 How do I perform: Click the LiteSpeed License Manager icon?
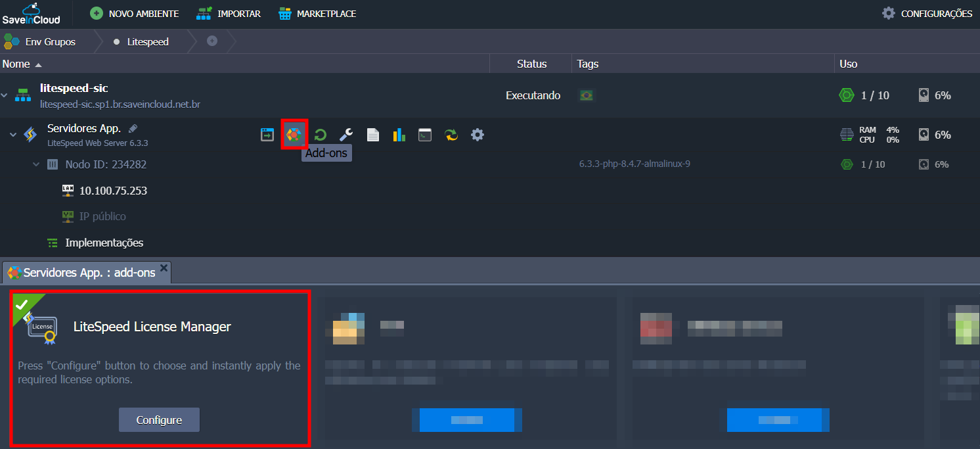click(x=41, y=329)
